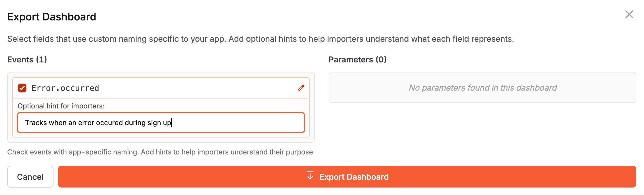
Task: Switch focus to the Parameters (0) heading
Action: point(358,60)
